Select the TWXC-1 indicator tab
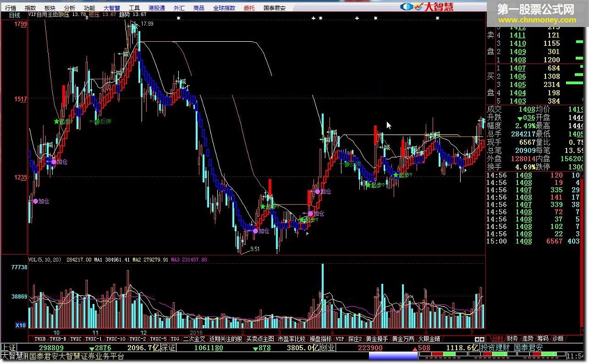 pos(93,339)
